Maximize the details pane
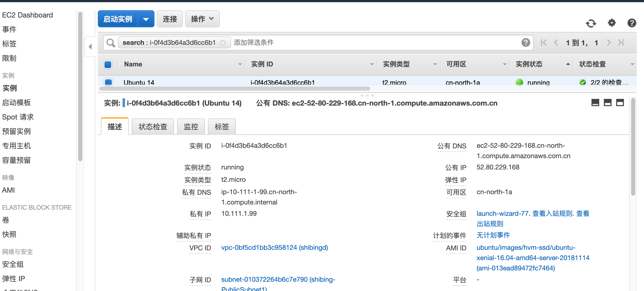The width and height of the screenshot is (644, 291). pyautogui.click(x=620, y=103)
